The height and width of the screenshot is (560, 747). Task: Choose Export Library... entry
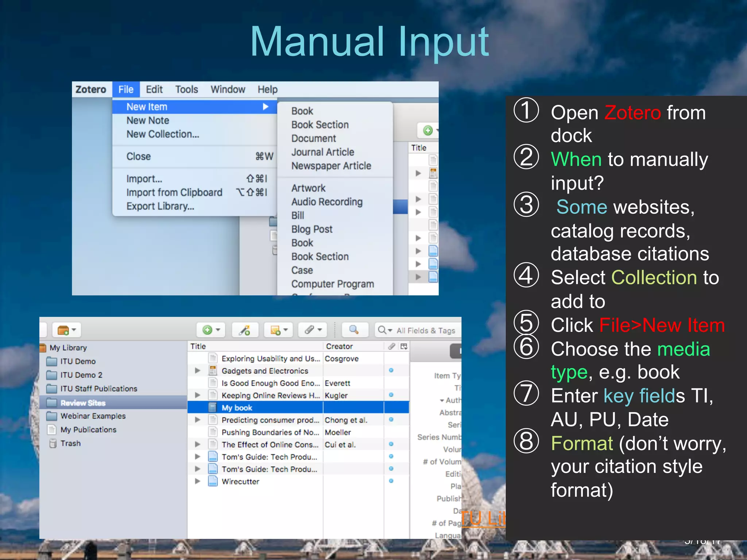(x=160, y=206)
